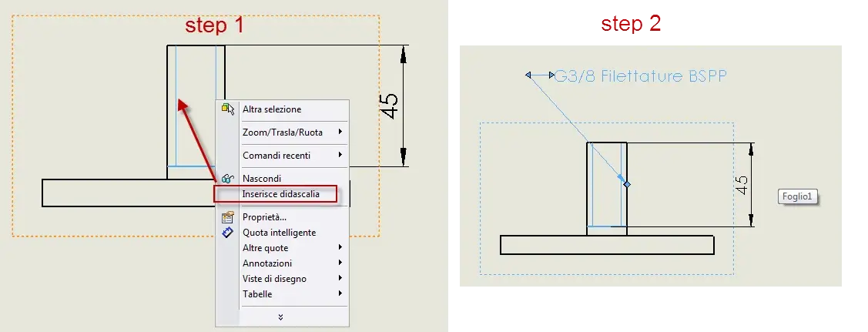Open Comandi recenti submenu
Image resolution: width=868 pixels, height=332 pixels.
tap(283, 156)
